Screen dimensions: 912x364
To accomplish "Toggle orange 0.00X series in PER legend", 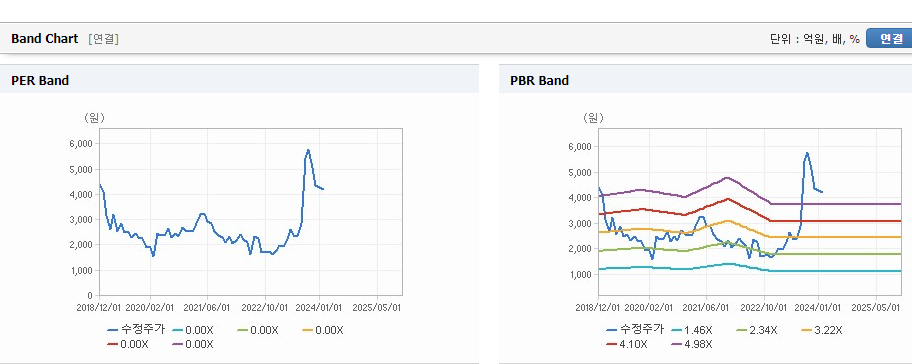I will [323, 330].
